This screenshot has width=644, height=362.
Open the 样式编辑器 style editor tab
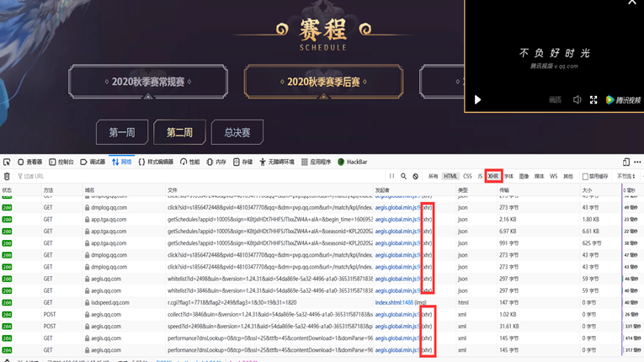[156, 162]
